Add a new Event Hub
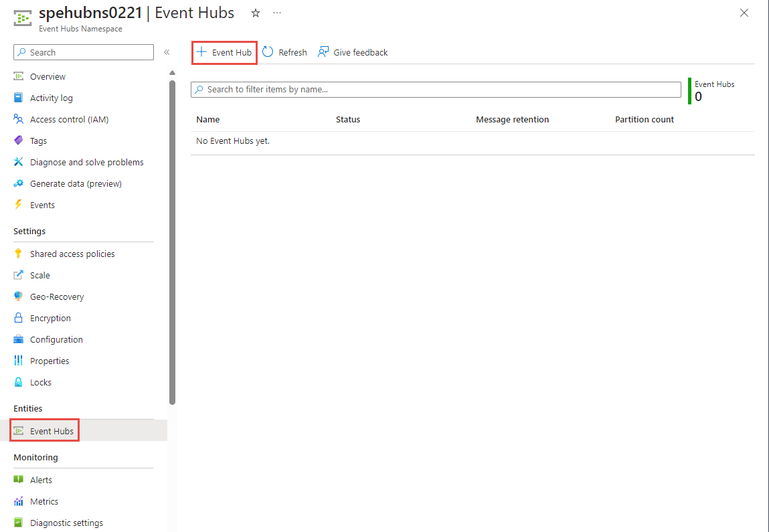 pyautogui.click(x=224, y=52)
